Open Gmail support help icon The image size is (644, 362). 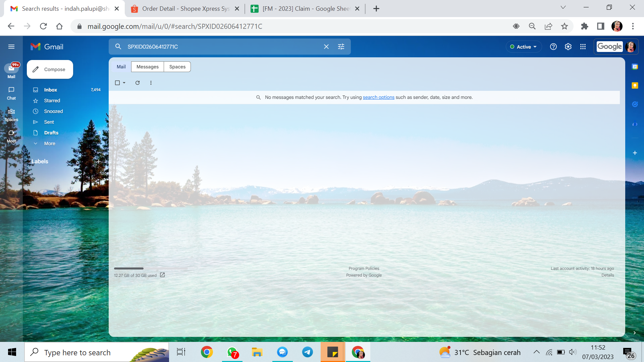[553, 47]
